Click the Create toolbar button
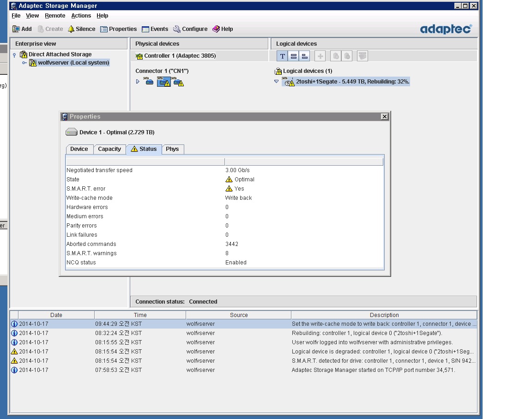 point(50,29)
